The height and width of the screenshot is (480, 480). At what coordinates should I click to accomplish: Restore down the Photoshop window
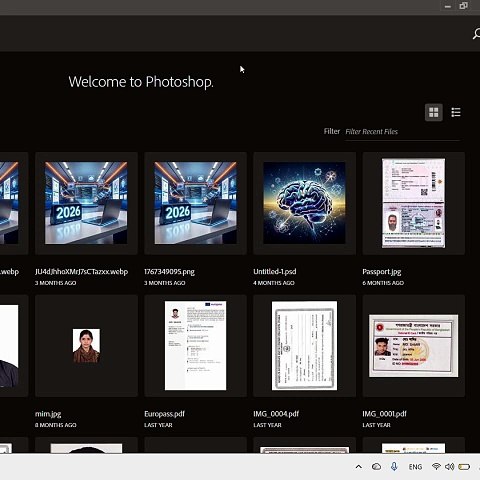point(463,6)
